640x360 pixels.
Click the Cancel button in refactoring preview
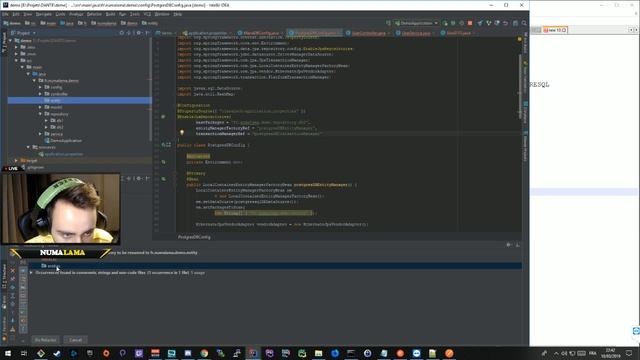pos(76,340)
